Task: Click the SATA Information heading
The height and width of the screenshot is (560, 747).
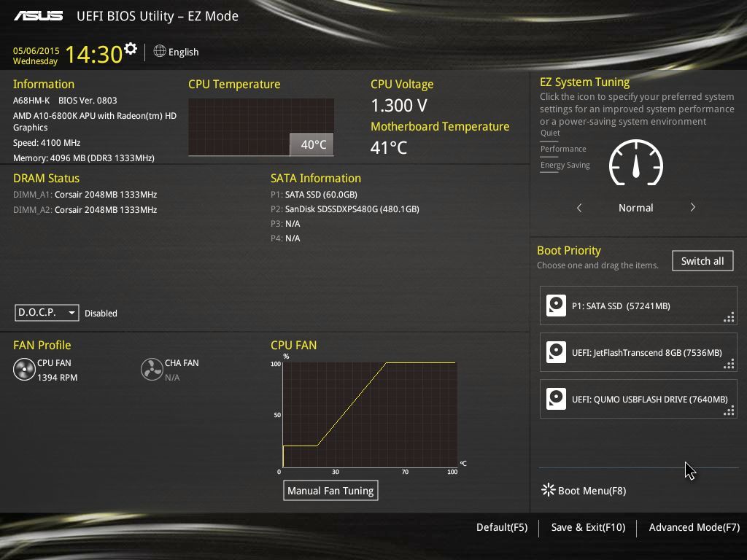Action: pos(316,178)
